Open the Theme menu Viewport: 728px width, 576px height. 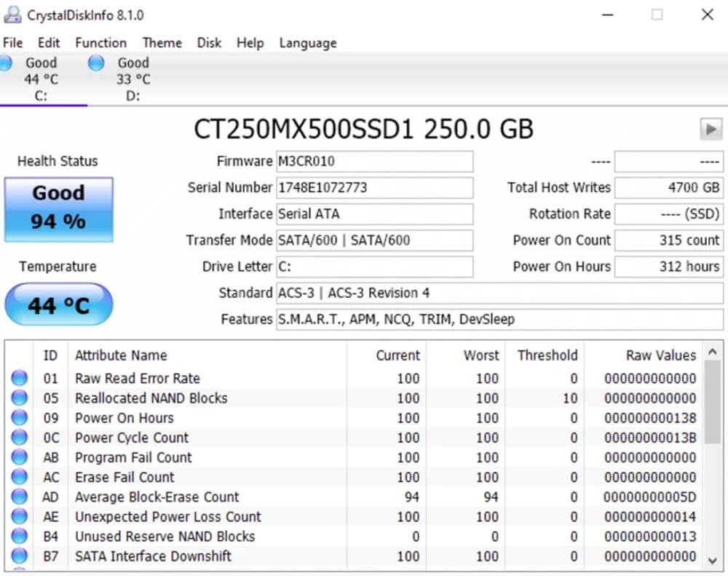[162, 43]
